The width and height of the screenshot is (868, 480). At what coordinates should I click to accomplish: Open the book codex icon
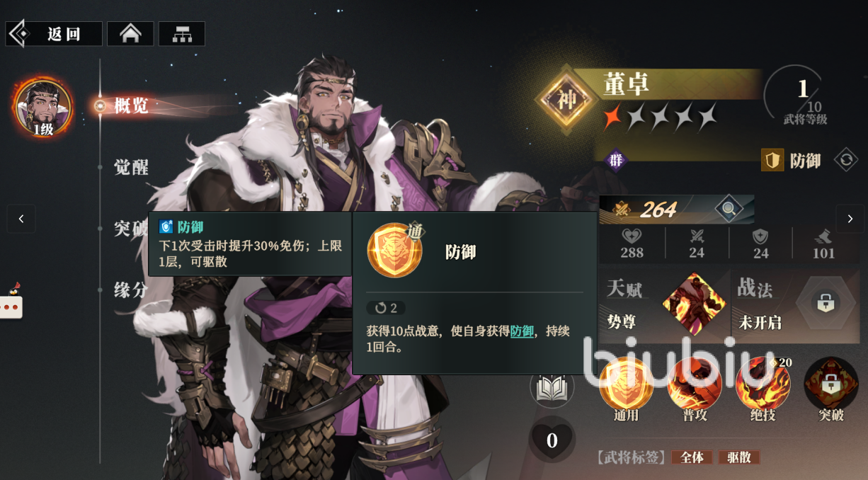point(552,387)
